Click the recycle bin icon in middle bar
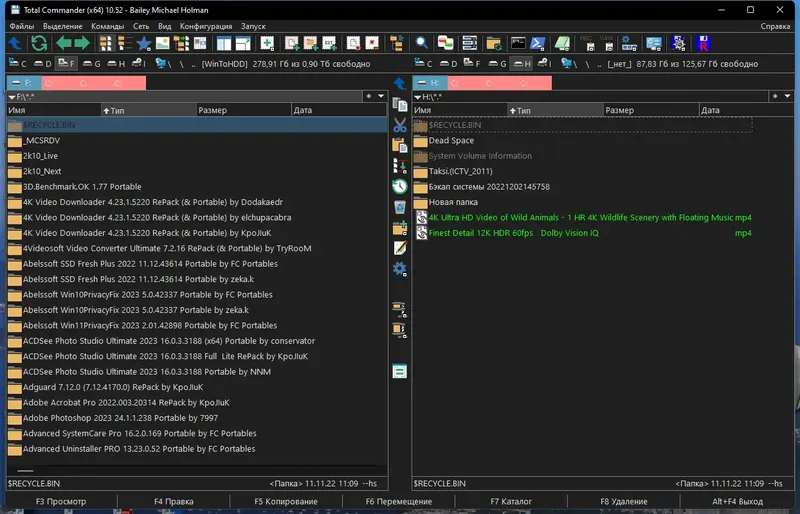This screenshot has width=800, height=514. [400, 207]
